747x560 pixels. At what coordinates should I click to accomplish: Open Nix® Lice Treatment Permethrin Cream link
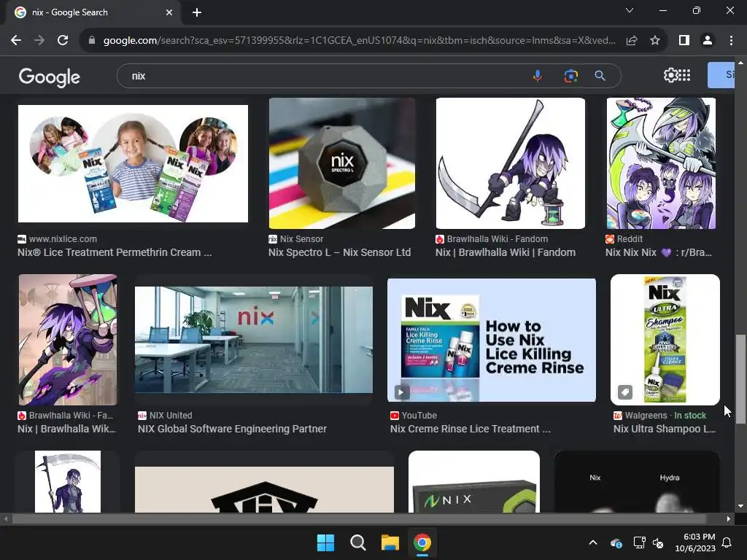coord(115,252)
